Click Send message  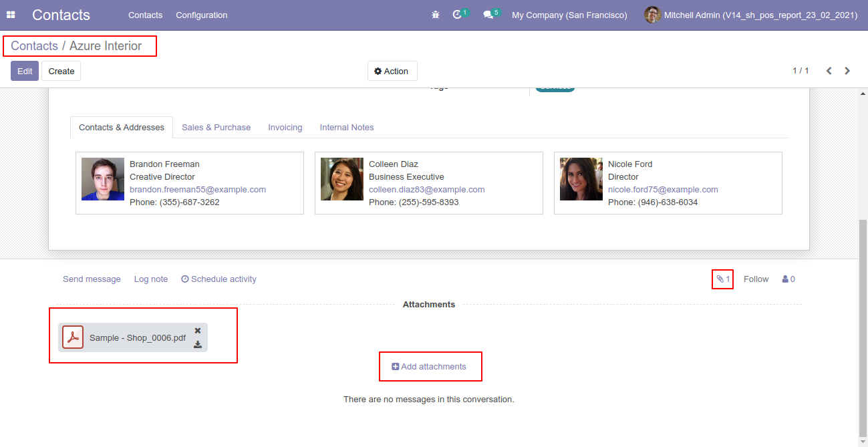point(92,279)
